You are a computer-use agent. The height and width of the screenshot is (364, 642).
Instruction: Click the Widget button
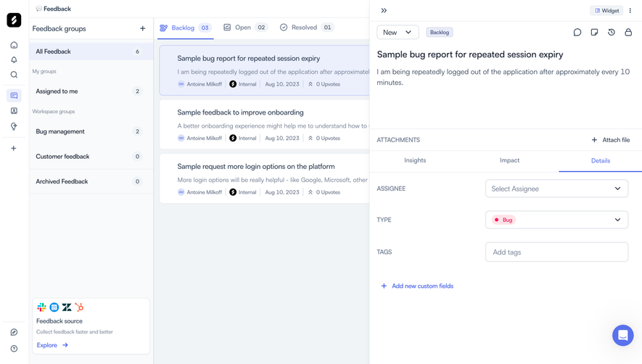(606, 11)
